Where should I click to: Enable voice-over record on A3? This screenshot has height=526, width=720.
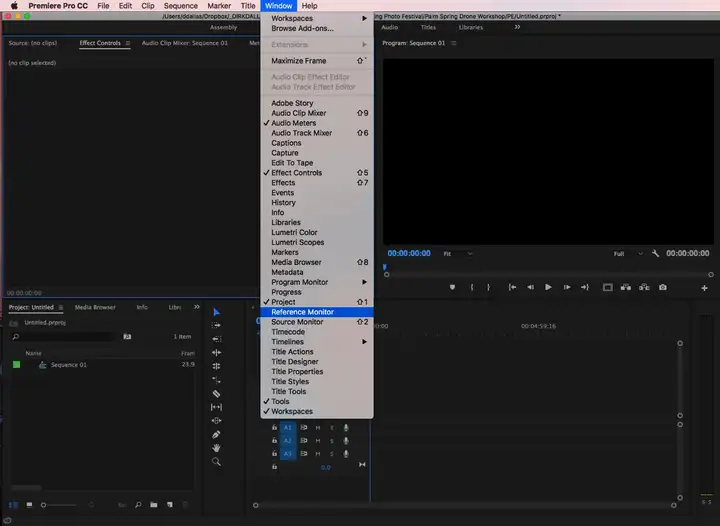coord(346,453)
